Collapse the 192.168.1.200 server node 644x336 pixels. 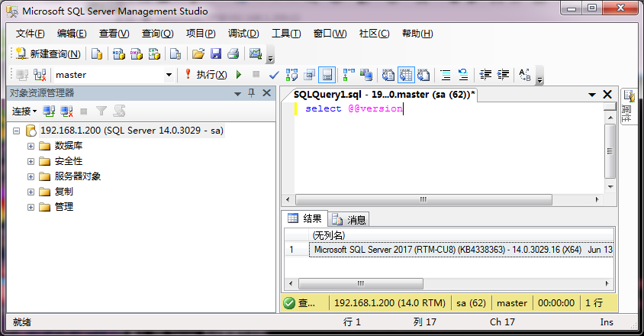pos(17,131)
